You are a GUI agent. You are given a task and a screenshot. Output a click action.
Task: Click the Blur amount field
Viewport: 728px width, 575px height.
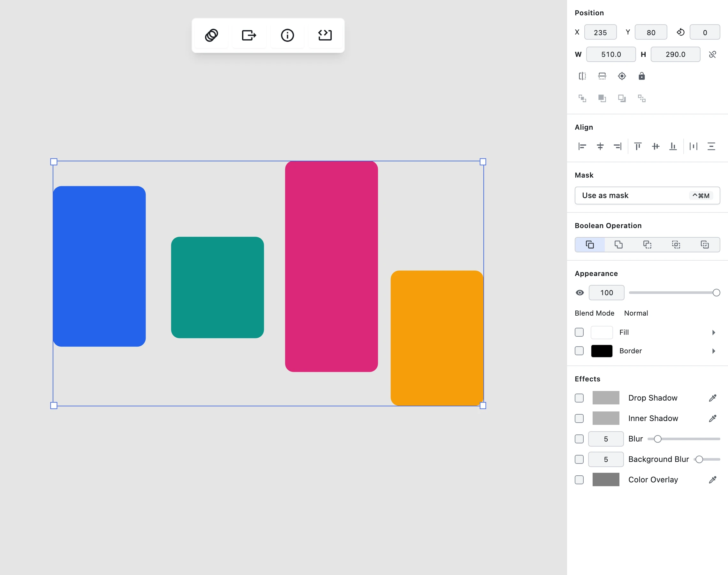(606, 439)
